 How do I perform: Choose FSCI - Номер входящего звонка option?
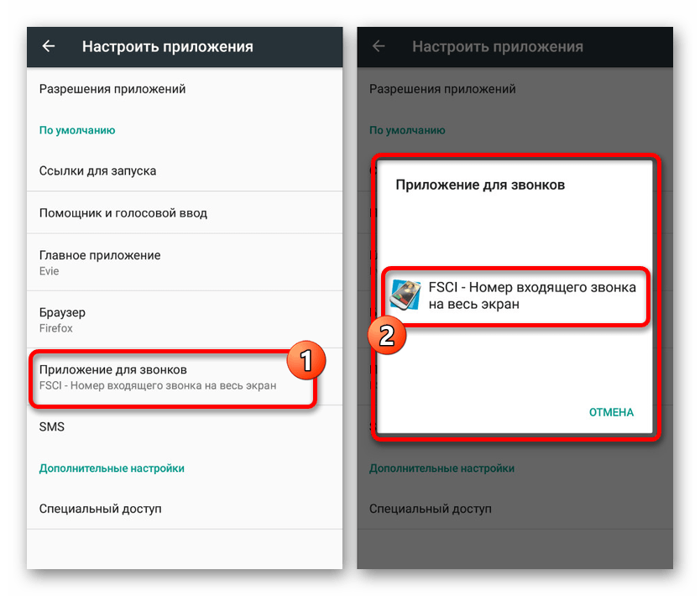click(x=515, y=295)
